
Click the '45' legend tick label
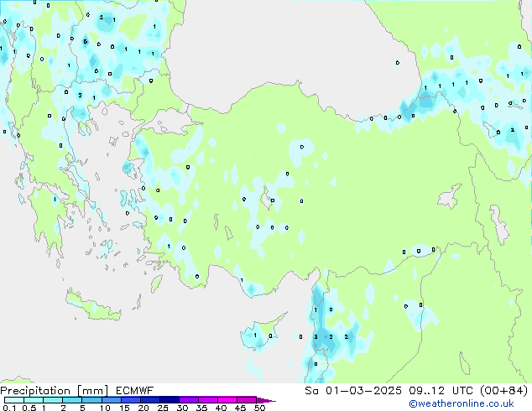(240, 408)
